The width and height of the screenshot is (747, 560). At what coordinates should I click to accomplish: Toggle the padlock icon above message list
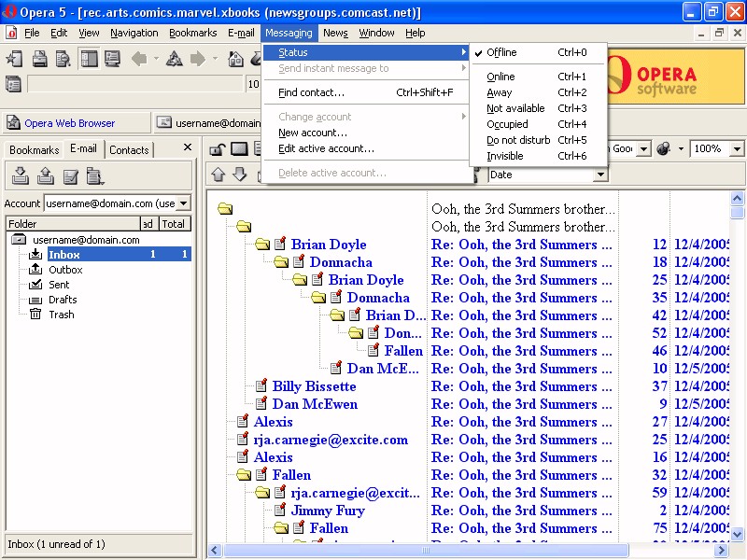pyautogui.click(x=218, y=149)
